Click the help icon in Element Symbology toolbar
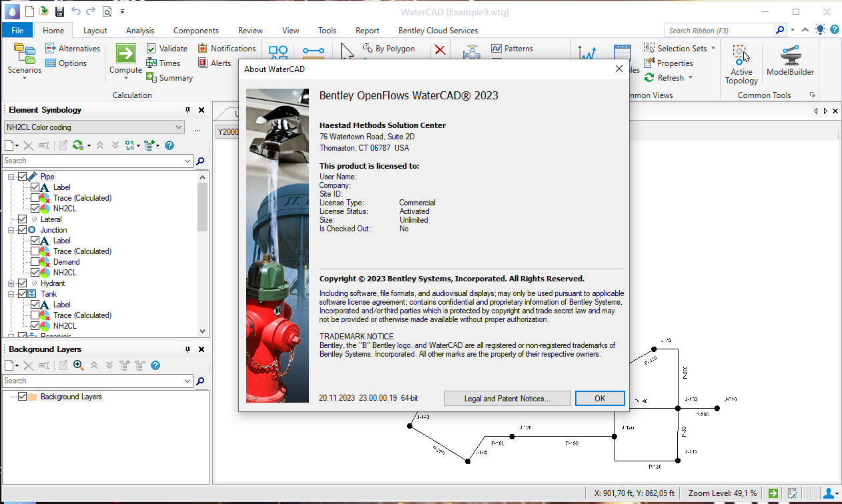 tap(169, 145)
